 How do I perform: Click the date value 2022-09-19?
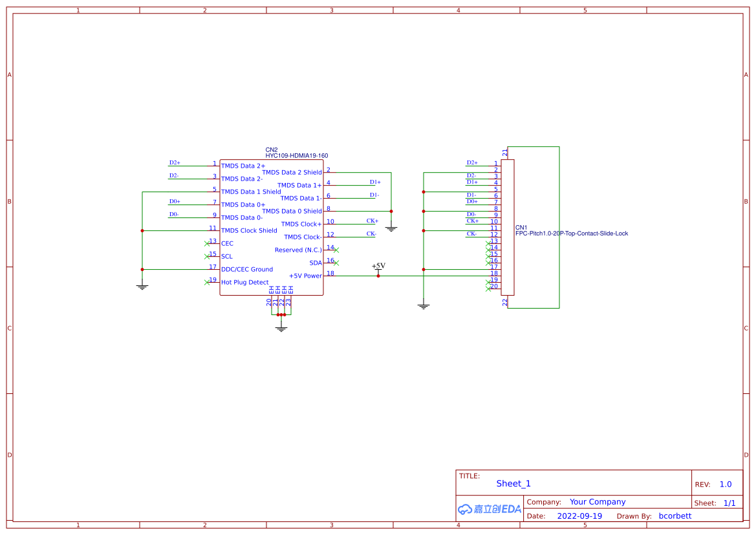coord(579,516)
